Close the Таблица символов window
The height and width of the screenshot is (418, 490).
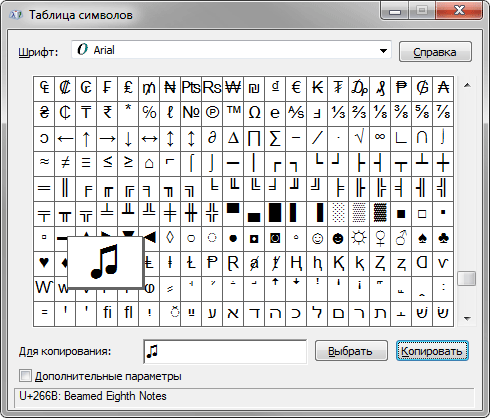(x=459, y=11)
